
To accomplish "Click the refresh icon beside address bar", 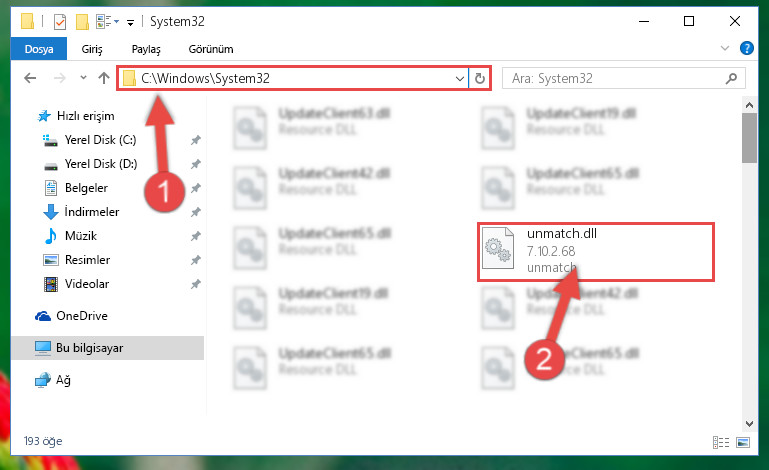I will pos(480,78).
